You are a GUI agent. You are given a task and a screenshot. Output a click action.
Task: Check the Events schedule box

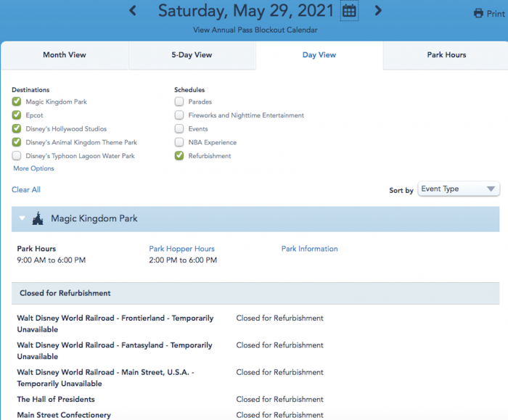(179, 128)
